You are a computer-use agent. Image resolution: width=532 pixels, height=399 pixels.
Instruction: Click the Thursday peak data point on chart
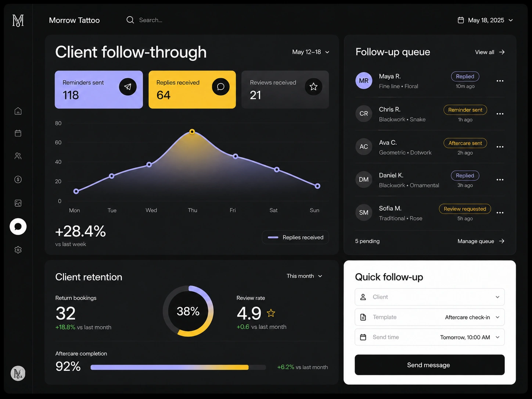(192, 132)
